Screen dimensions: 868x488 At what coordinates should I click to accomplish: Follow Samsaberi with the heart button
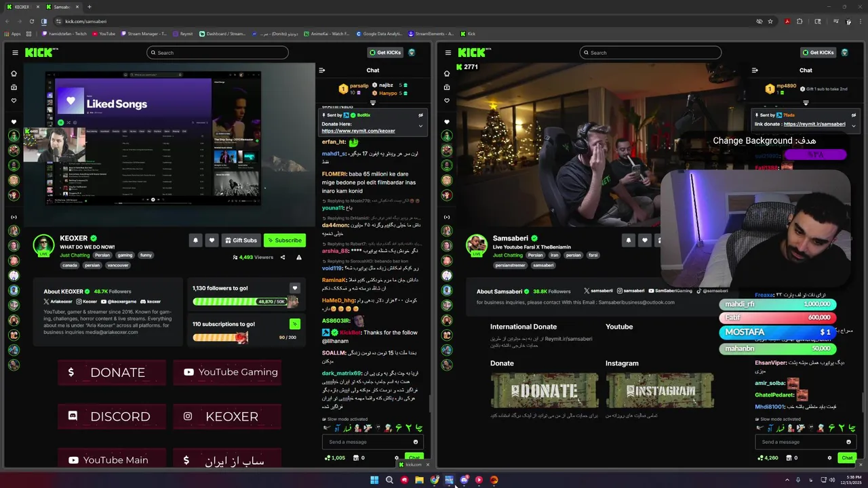pos(644,240)
